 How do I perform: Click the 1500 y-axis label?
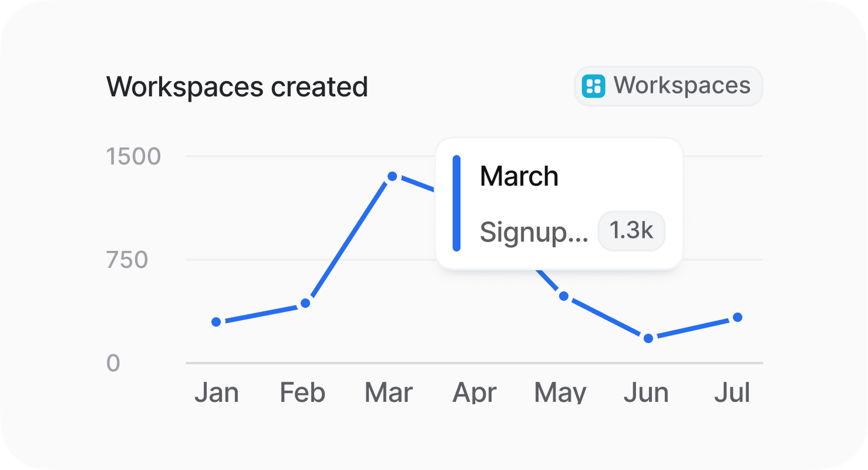coord(133,157)
